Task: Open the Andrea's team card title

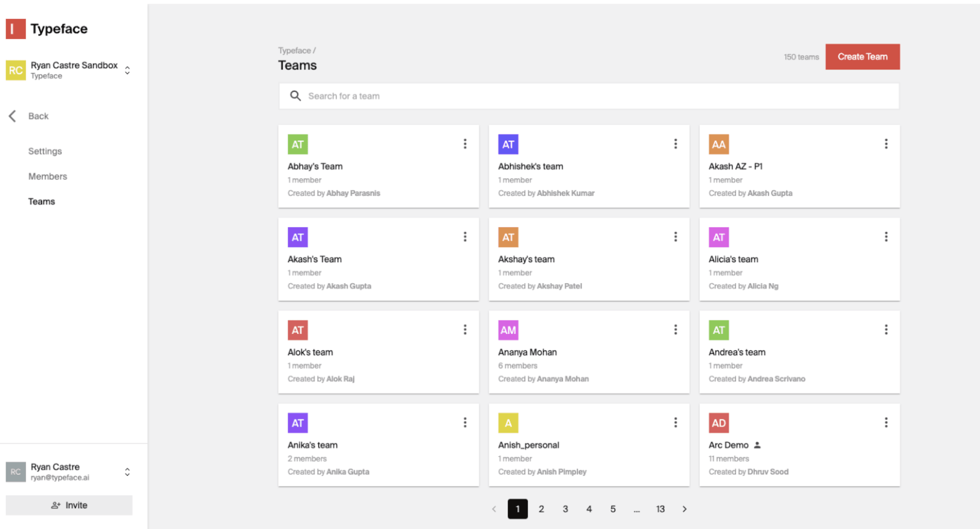Action: [737, 352]
